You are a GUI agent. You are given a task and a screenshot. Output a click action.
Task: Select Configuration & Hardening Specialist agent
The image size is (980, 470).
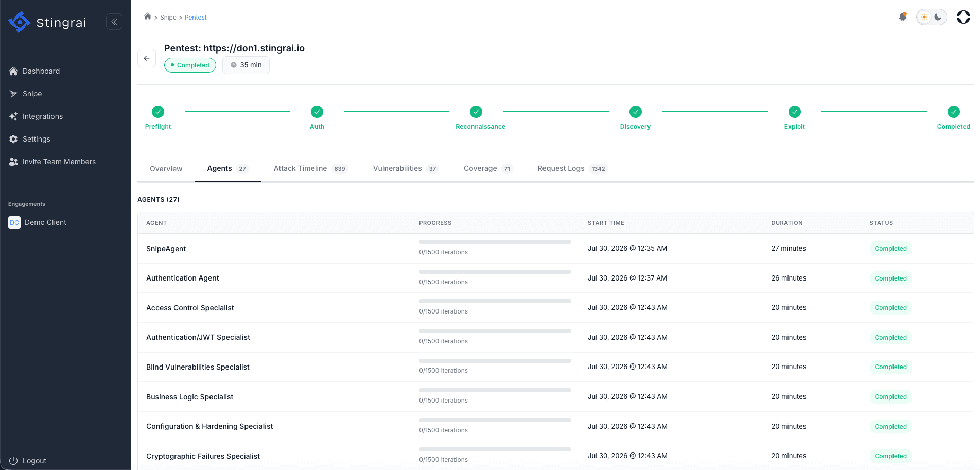tap(209, 426)
